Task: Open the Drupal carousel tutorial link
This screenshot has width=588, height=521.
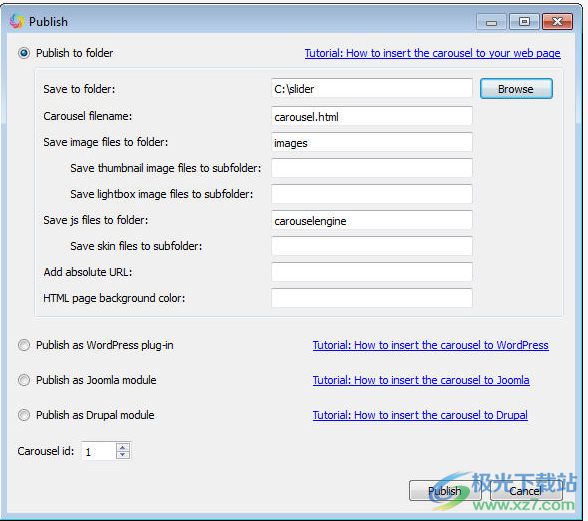Action: coord(420,415)
